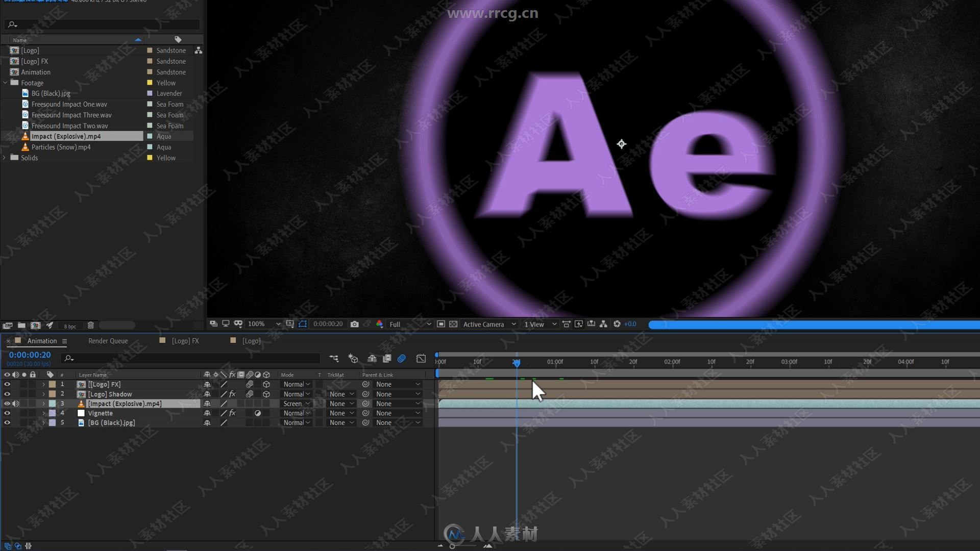Expand the Footage folder in project panel
The image size is (980, 551).
[6, 82]
